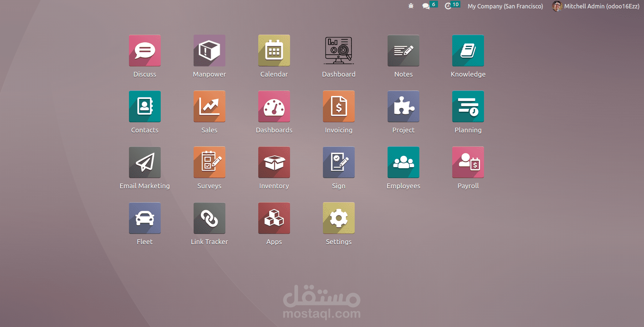Open the Contacts app

tap(145, 107)
